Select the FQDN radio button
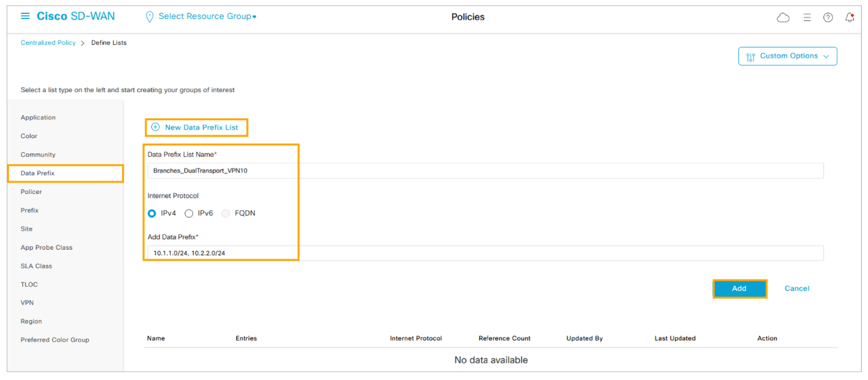The width and height of the screenshot is (868, 380). [226, 214]
